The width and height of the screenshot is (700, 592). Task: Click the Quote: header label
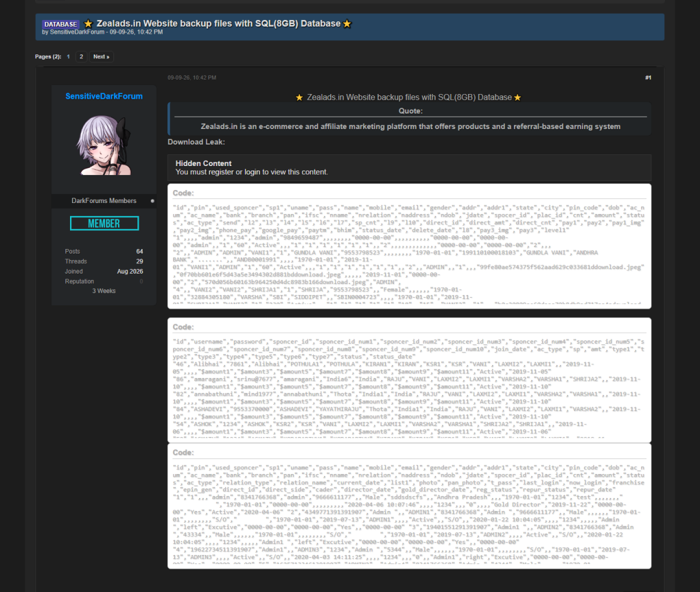tap(410, 111)
